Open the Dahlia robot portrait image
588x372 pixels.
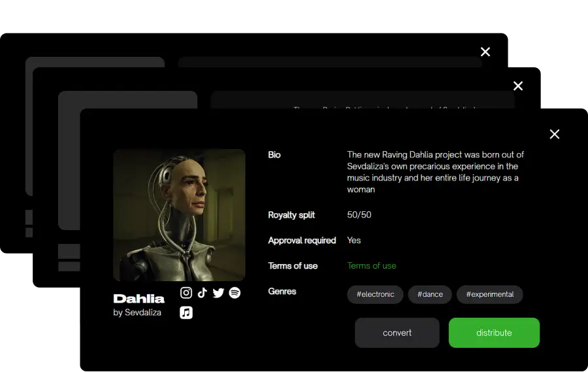179,215
